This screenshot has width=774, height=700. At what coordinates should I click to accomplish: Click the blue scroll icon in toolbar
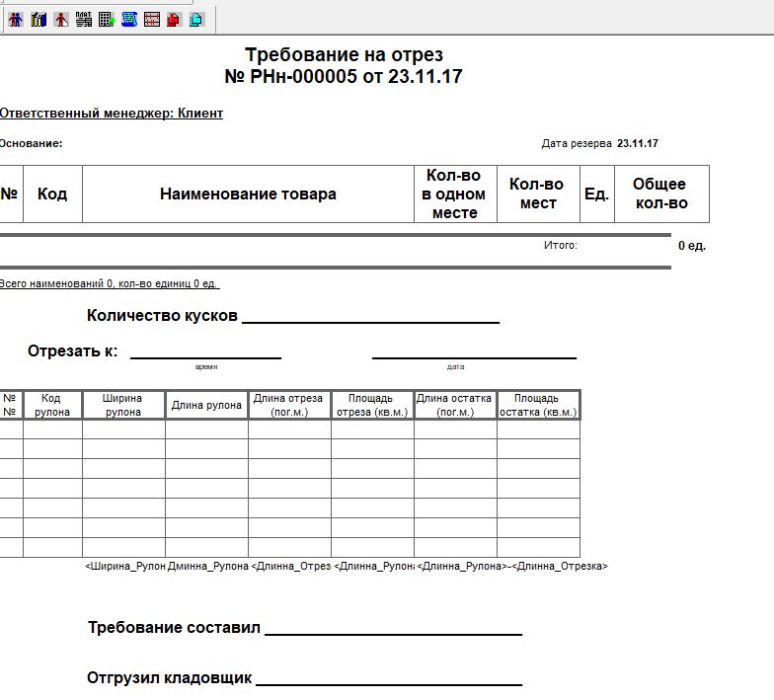click(129, 19)
